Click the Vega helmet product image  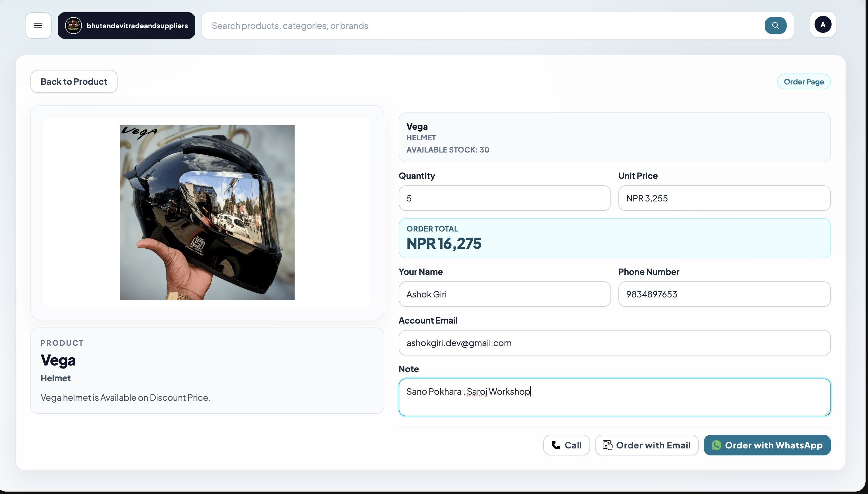click(207, 212)
